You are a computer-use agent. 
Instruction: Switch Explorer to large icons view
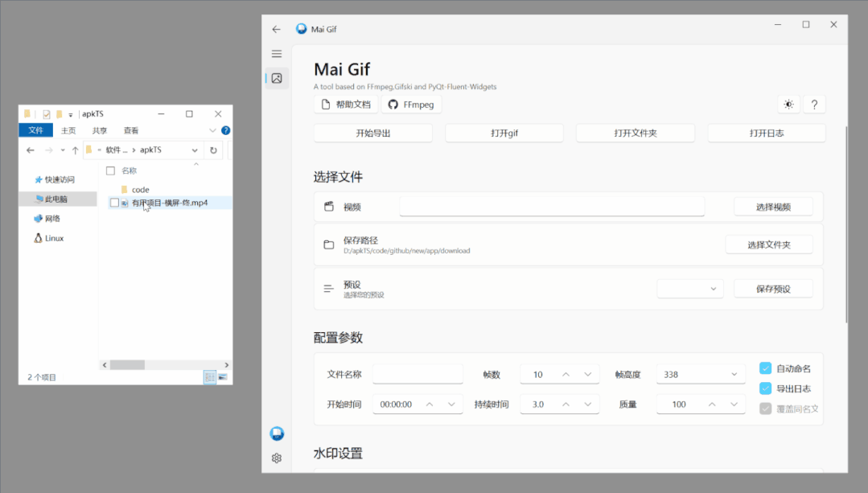pyautogui.click(x=223, y=377)
